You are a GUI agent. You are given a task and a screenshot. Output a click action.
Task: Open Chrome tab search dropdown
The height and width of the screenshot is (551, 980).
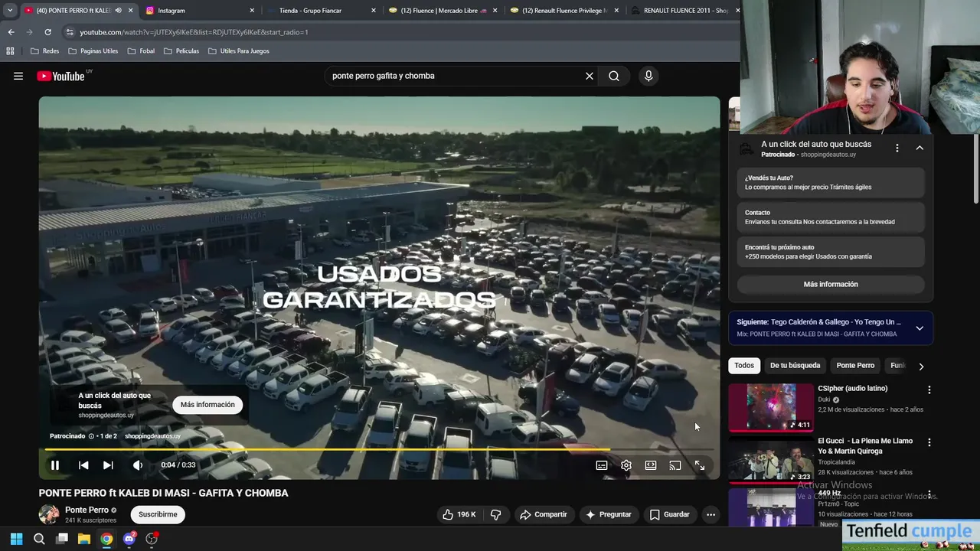click(9, 11)
